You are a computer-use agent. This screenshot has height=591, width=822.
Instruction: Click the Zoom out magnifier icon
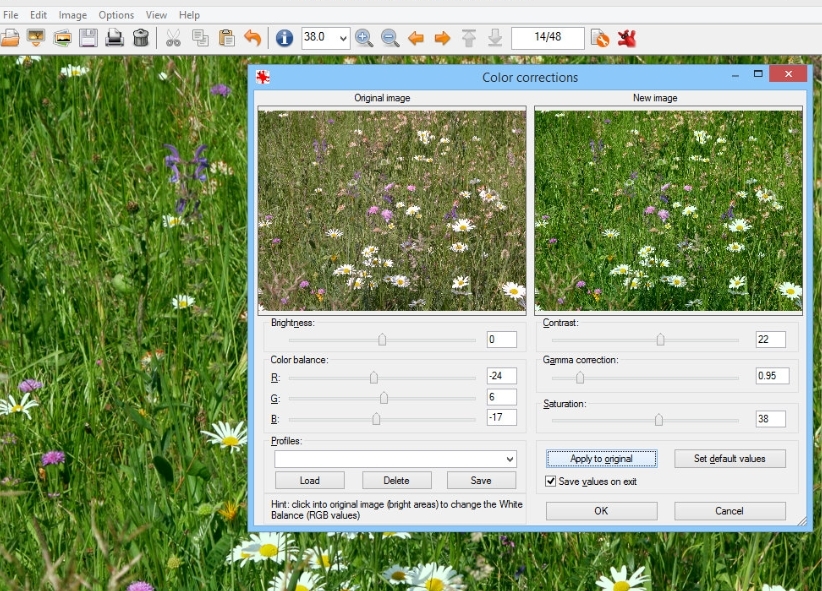pyautogui.click(x=390, y=38)
